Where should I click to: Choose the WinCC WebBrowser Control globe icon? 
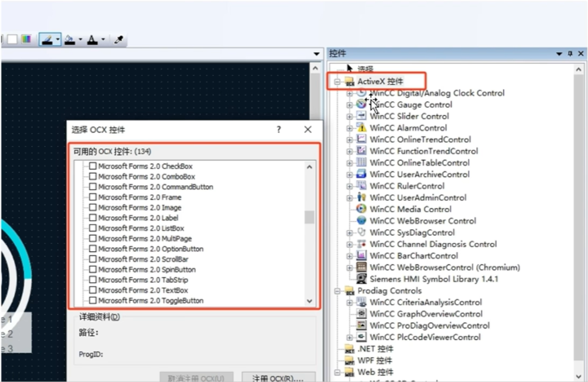tap(361, 221)
